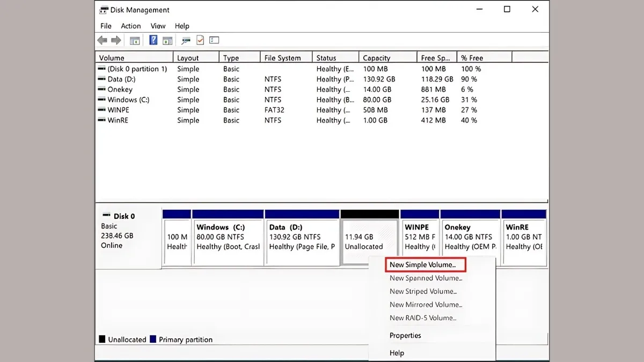Viewport: 644px width, 362px height.
Task: Open the Action menu
Action: (x=130, y=26)
